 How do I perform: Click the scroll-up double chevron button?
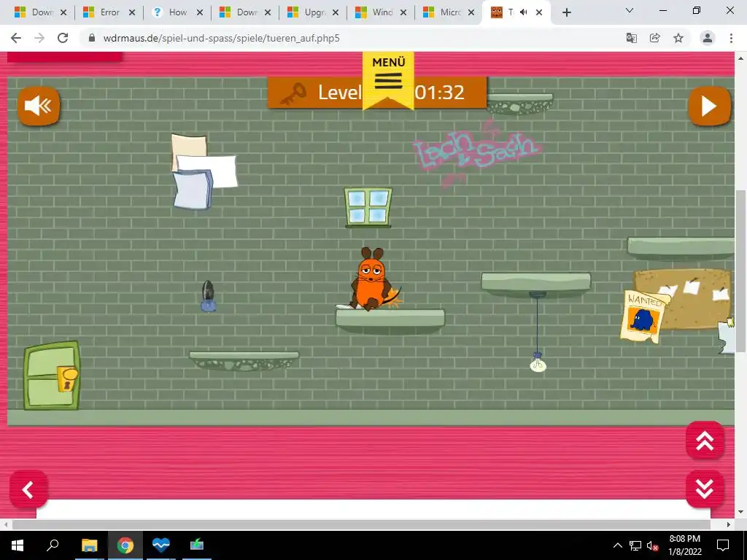(705, 440)
